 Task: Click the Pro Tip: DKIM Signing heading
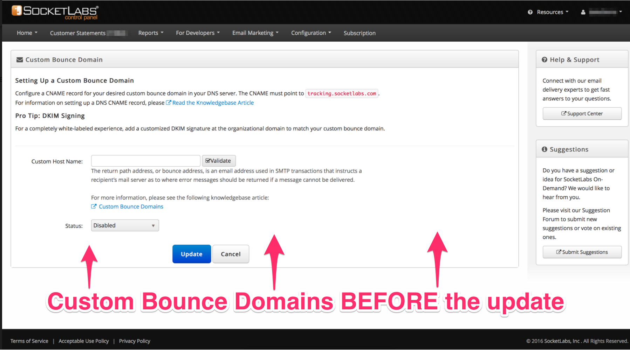(50, 116)
